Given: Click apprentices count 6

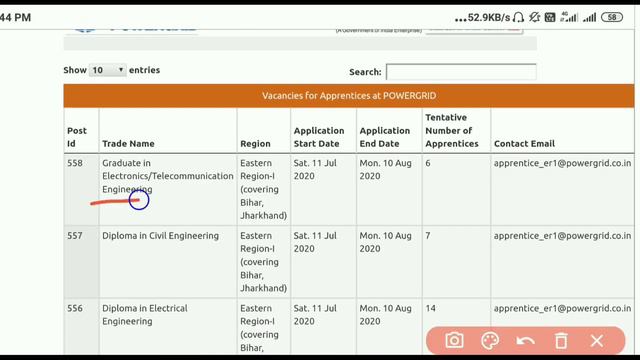Looking at the screenshot, I should tap(428, 163).
